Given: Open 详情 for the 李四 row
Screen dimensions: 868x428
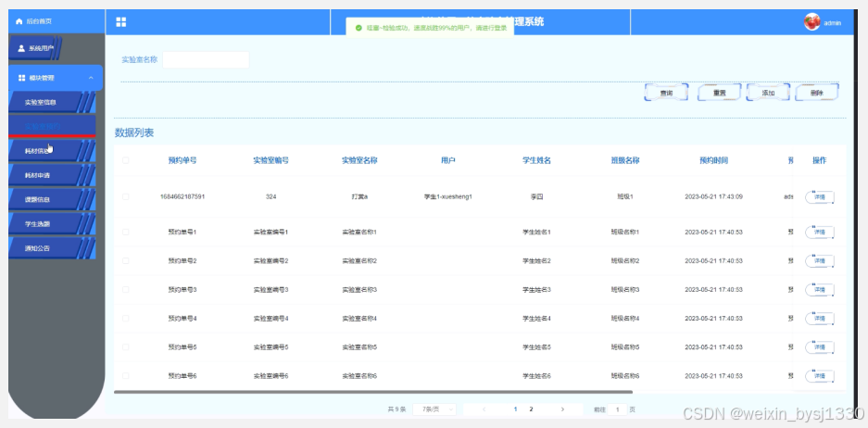Looking at the screenshot, I should 819,197.
